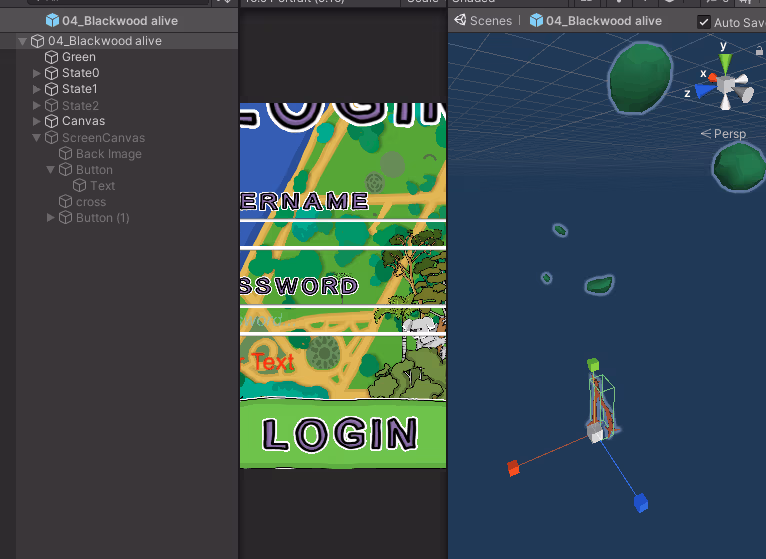Expand the State0 object in hierarchy

pyautogui.click(x=37, y=73)
